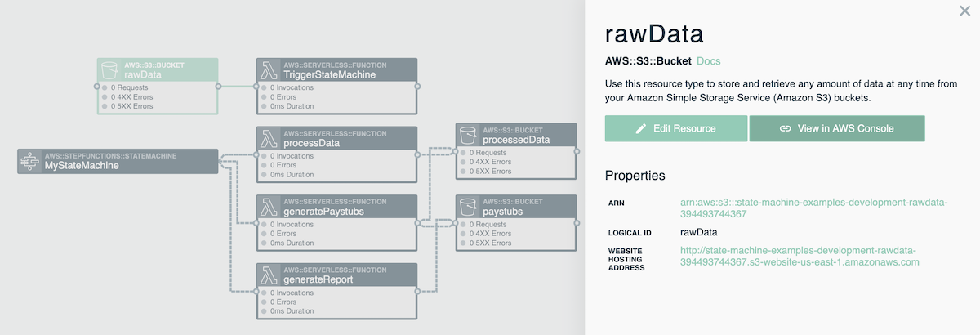Click the MyStateMachine step functions icon

pyautogui.click(x=30, y=161)
